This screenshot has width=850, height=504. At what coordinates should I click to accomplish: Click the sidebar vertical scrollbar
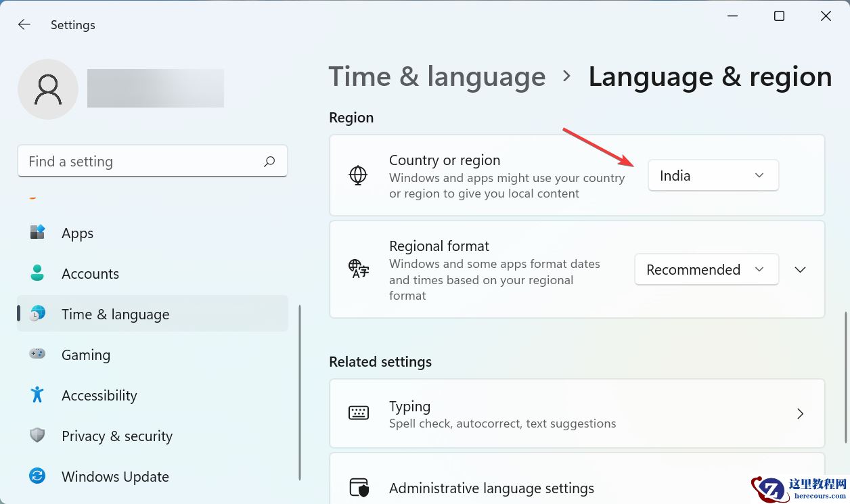(300, 392)
